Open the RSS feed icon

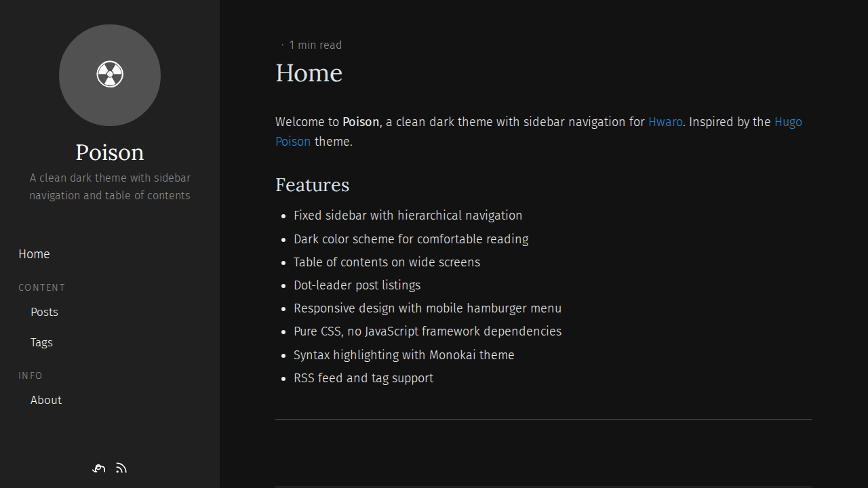point(121,468)
